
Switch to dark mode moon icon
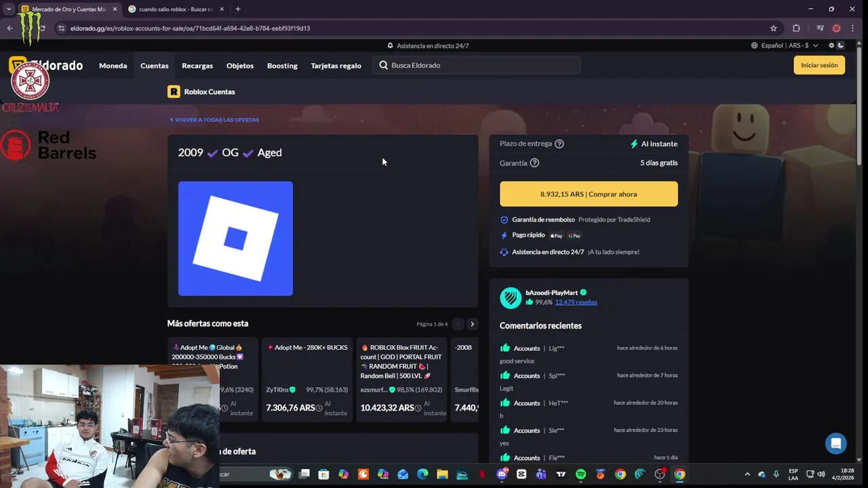click(x=841, y=45)
